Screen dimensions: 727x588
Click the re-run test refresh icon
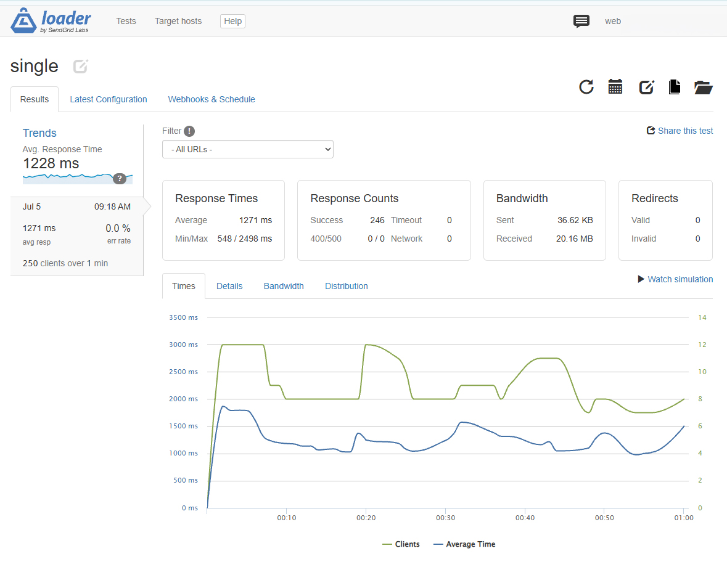pos(586,87)
